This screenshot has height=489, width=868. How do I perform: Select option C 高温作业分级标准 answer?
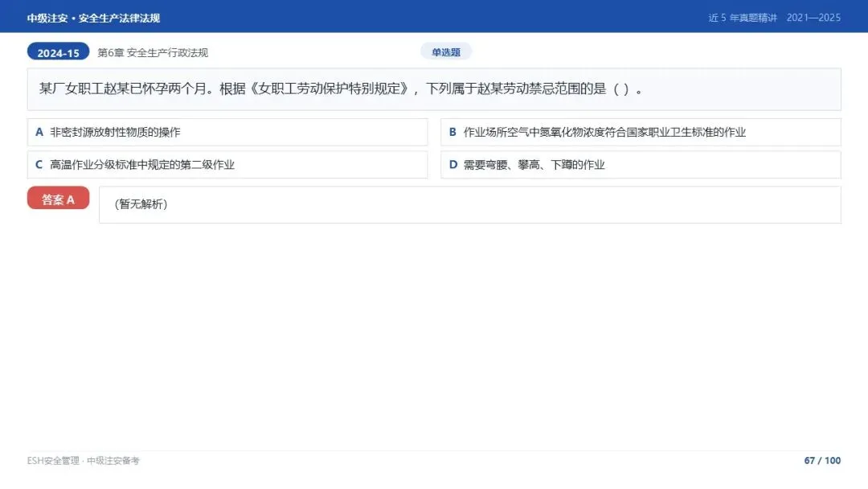click(x=227, y=165)
